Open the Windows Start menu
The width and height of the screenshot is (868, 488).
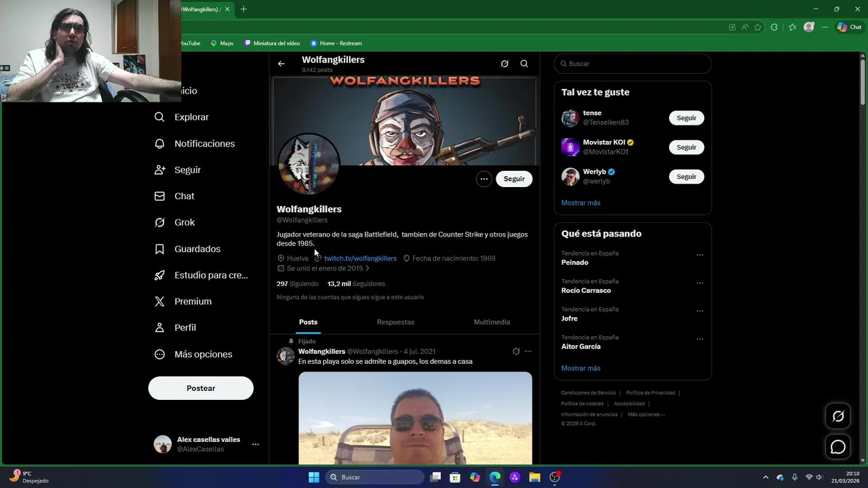click(314, 477)
